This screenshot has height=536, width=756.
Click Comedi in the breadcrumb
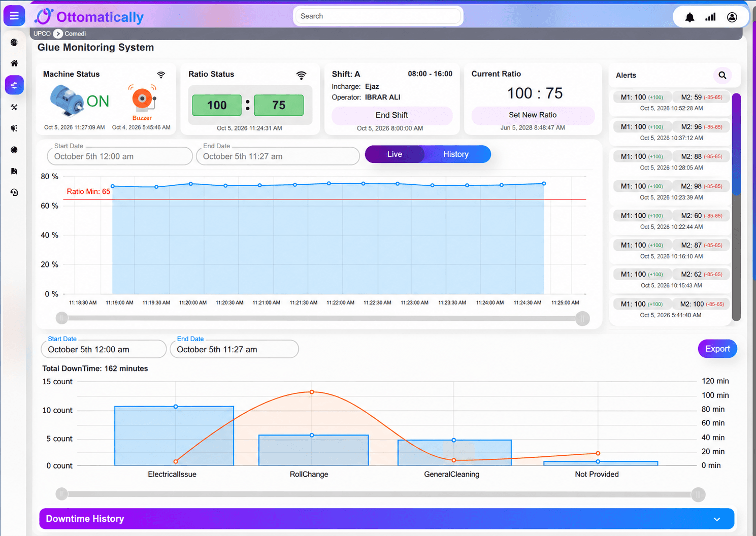coord(75,33)
